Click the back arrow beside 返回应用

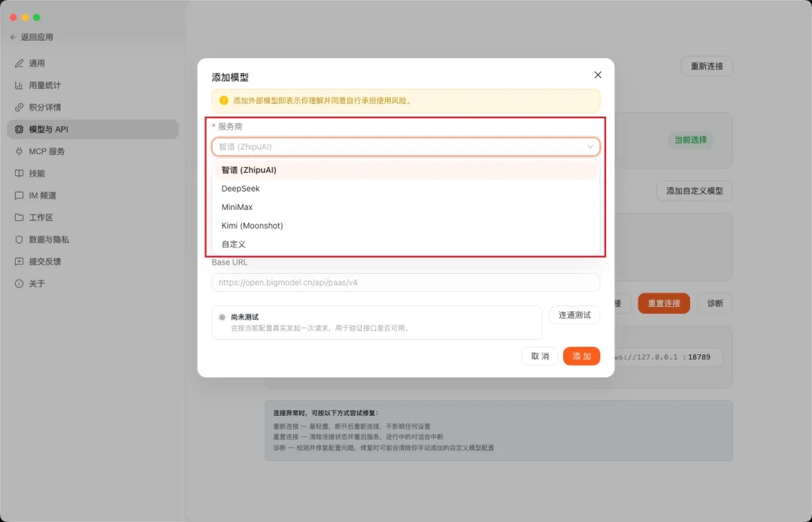click(x=14, y=38)
